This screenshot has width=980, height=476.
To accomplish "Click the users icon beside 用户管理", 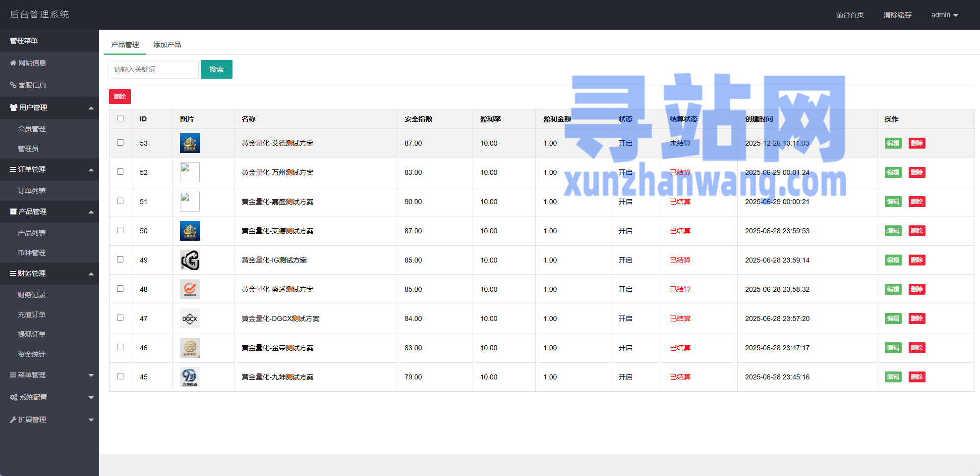I will (13, 107).
